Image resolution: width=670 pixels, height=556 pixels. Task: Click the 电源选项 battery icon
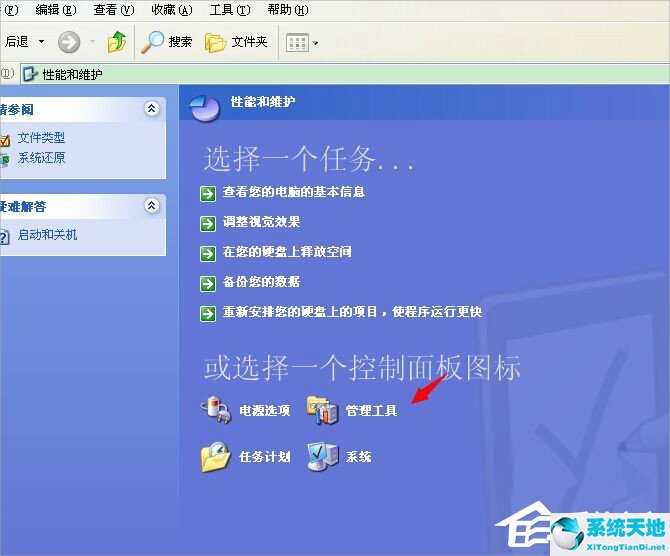(x=216, y=410)
